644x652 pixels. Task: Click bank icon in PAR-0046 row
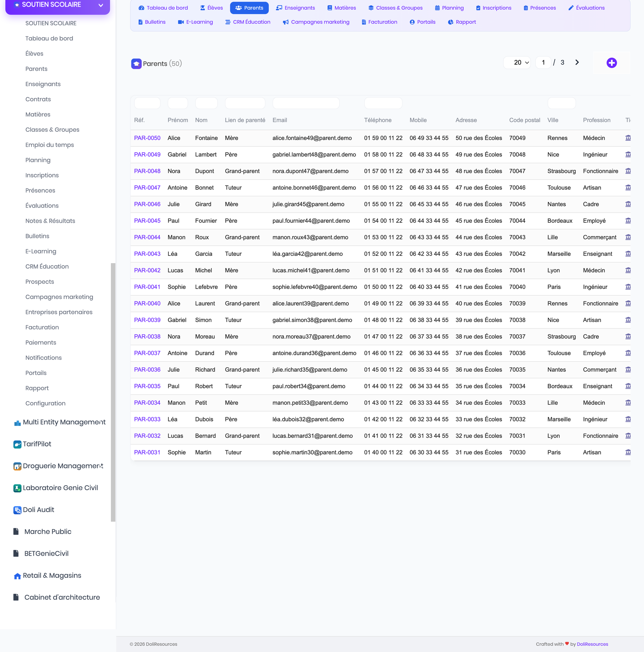[628, 204]
